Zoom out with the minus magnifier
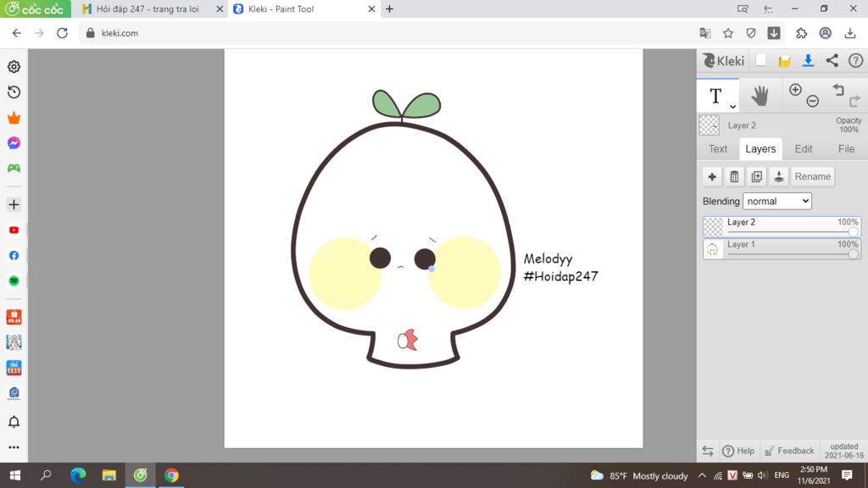868x488 pixels. point(813,101)
